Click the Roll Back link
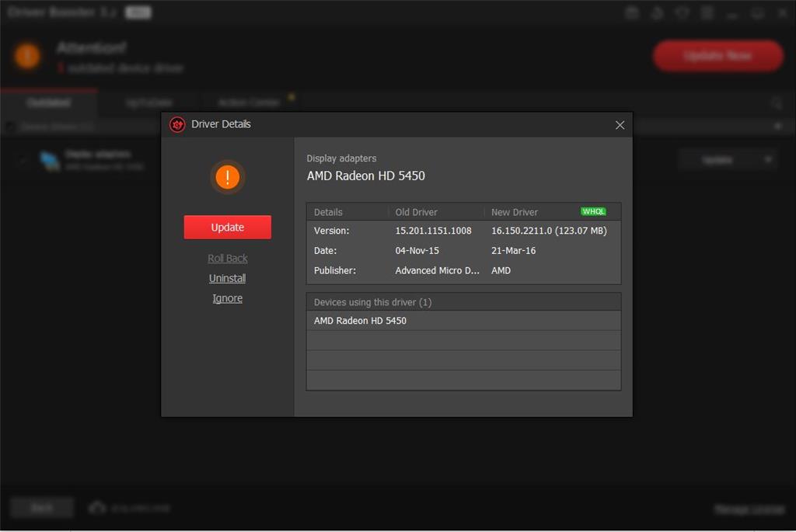Image resolution: width=796 pixels, height=532 pixels. pyautogui.click(x=228, y=258)
